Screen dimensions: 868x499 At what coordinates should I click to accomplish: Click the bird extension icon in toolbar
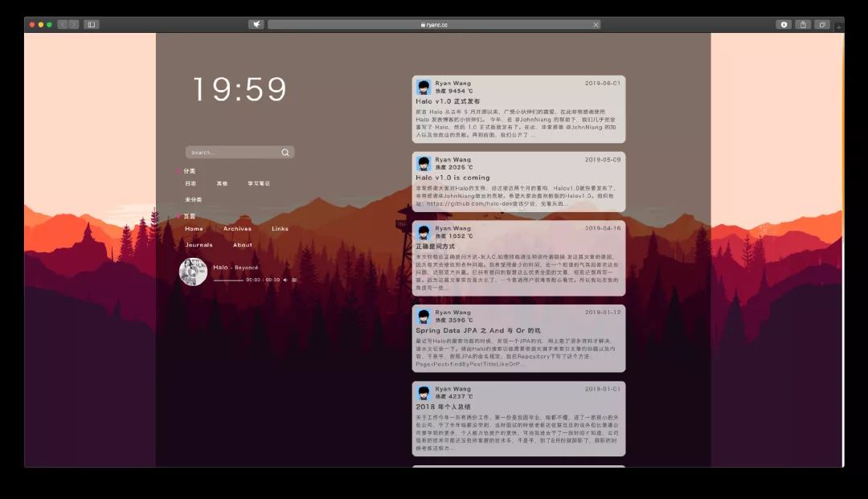point(256,24)
